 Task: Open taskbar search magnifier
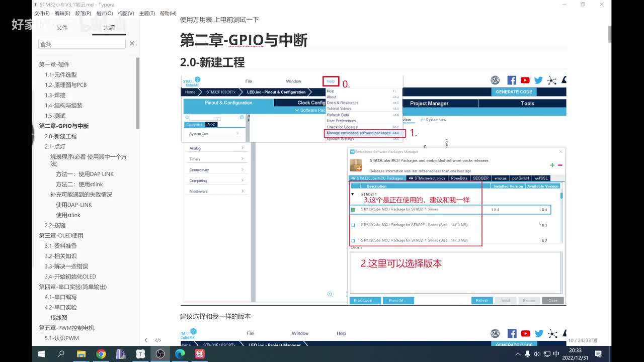click(x=61, y=354)
